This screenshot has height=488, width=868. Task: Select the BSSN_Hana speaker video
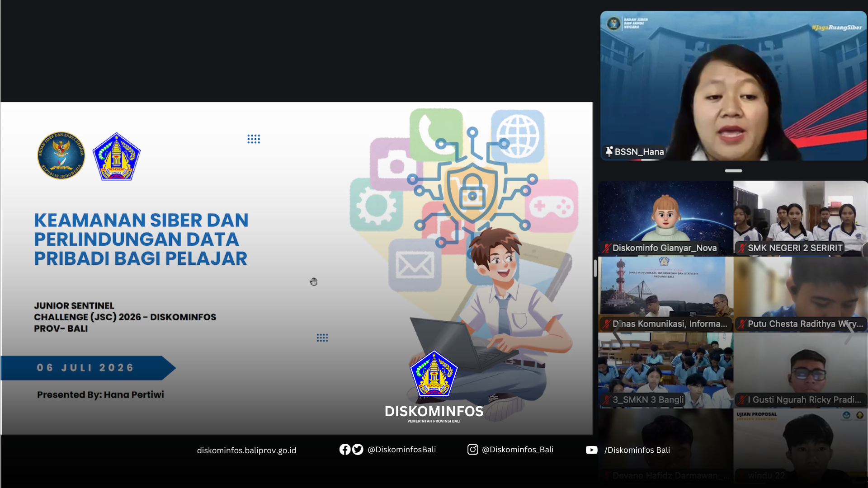pos(733,86)
